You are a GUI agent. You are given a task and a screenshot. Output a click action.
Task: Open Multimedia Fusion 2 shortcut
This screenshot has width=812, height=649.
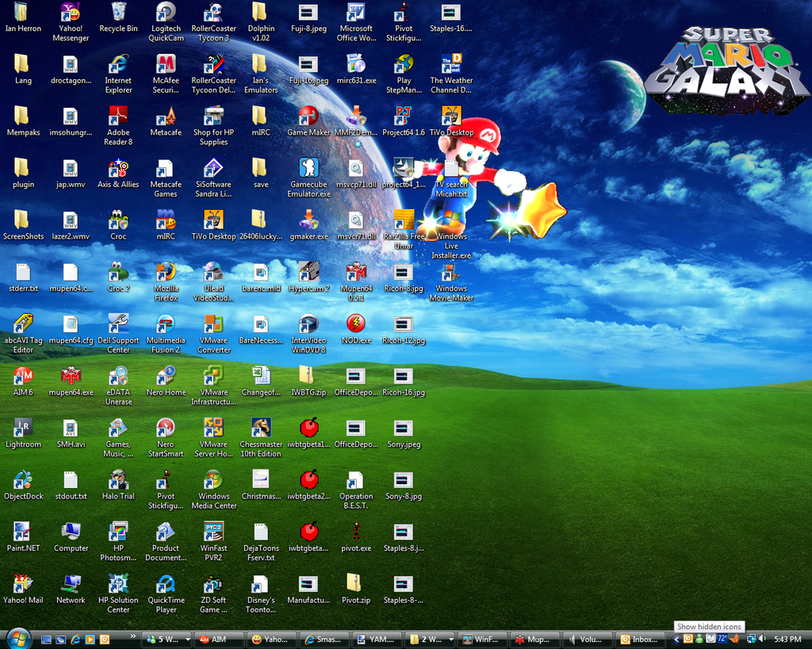pyautogui.click(x=166, y=334)
